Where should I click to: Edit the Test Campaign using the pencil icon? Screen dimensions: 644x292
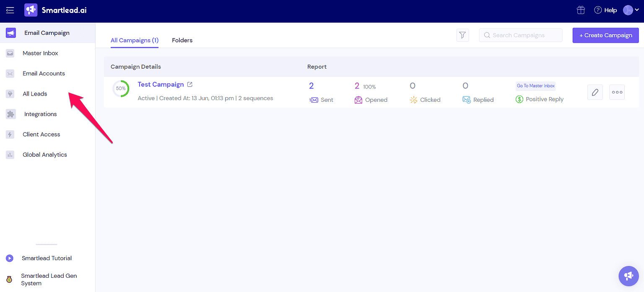(x=595, y=92)
